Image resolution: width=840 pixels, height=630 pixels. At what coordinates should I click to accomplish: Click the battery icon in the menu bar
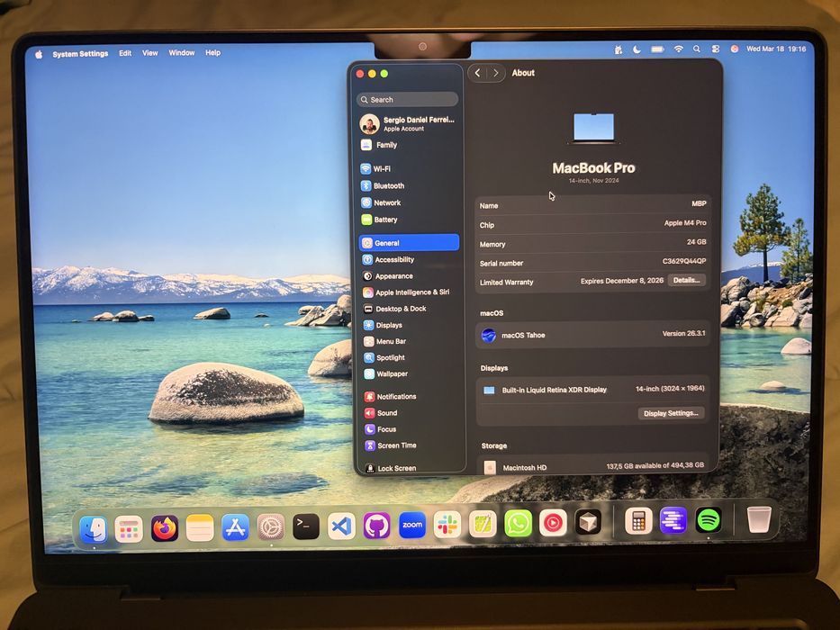[657, 49]
